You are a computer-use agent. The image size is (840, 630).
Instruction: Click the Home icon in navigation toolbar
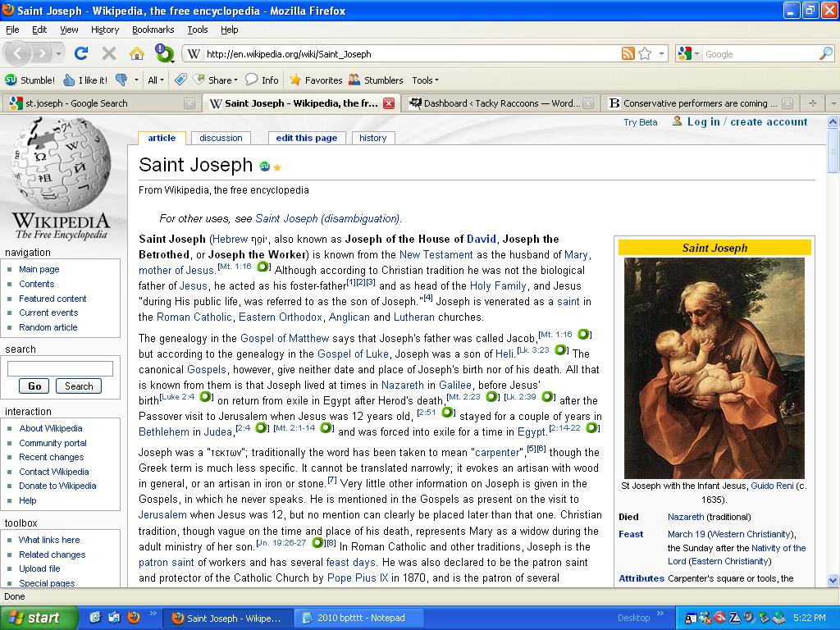tap(136, 53)
